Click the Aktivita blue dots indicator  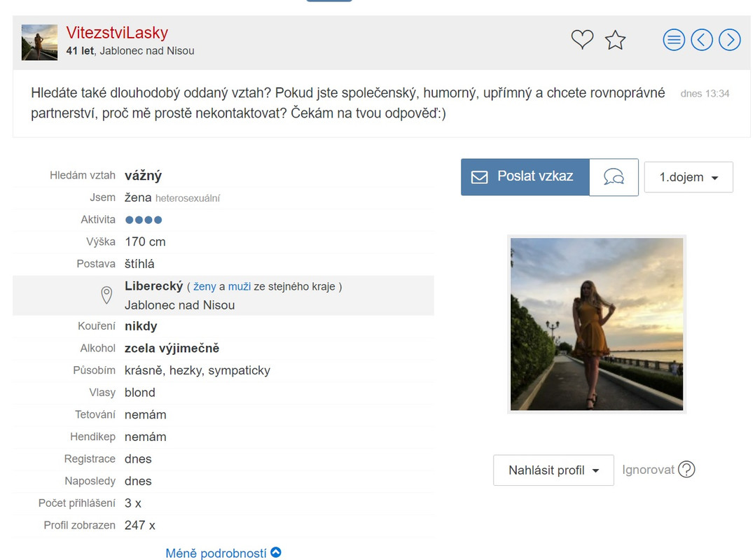pyautogui.click(x=144, y=220)
